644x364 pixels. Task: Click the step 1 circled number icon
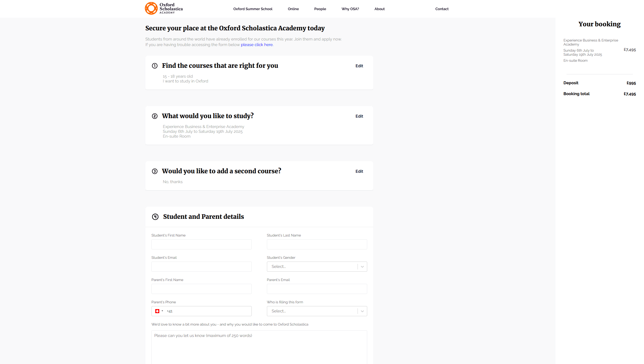pyautogui.click(x=155, y=66)
